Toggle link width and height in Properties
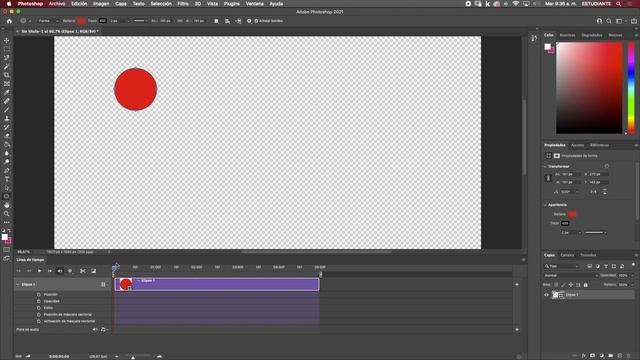The image size is (640, 360). click(548, 178)
